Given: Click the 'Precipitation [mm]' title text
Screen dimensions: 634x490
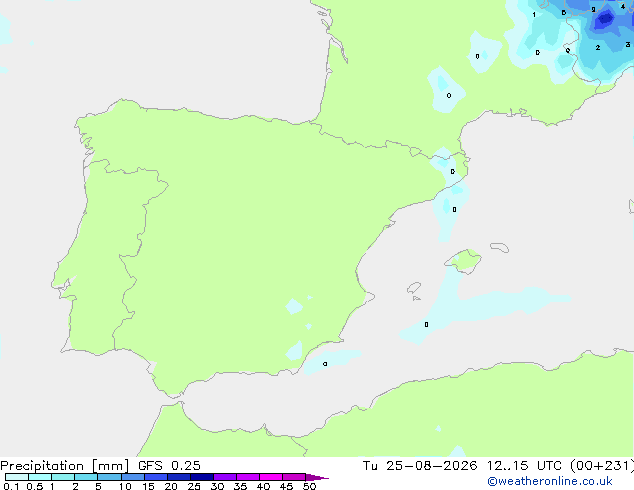Looking at the screenshot, I should tap(65, 466).
